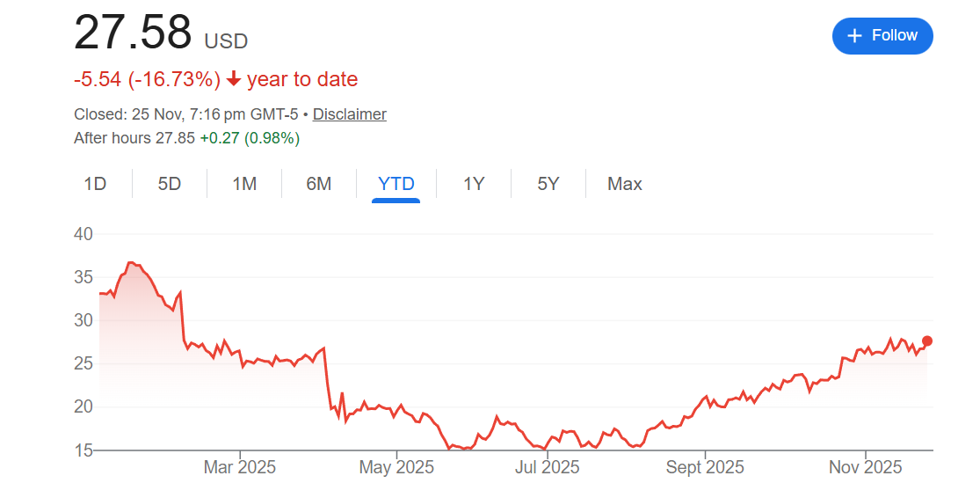Show the Max time range
980x483 pixels.
(x=625, y=184)
